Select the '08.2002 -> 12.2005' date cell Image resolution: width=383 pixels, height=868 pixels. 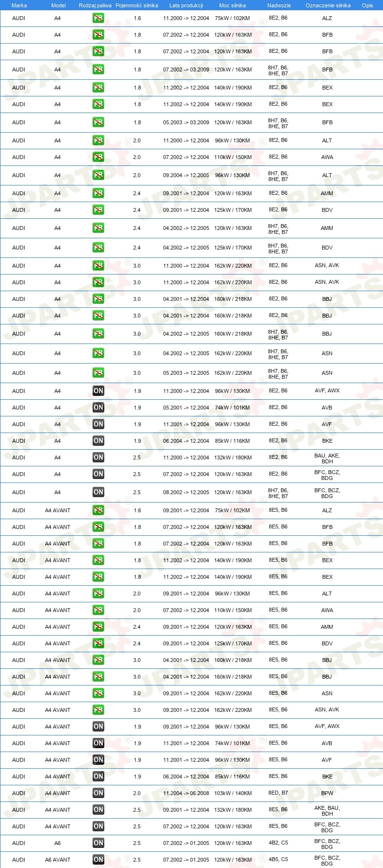pyautogui.click(x=186, y=492)
